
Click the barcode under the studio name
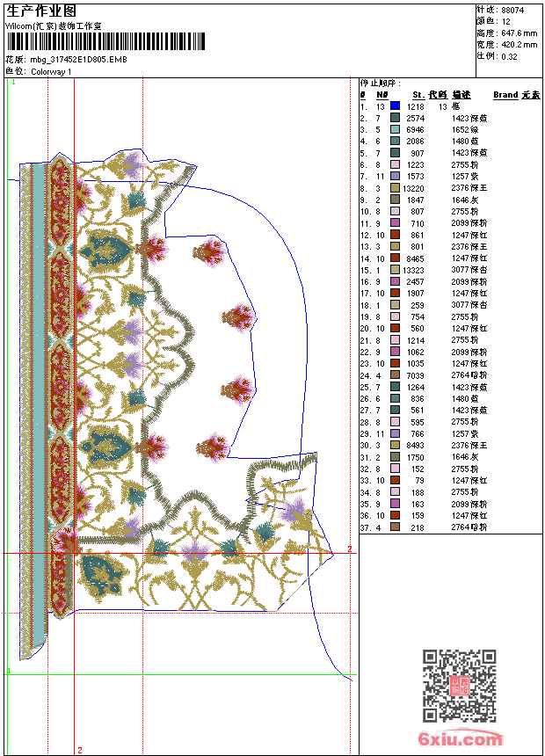pos(105,41)
